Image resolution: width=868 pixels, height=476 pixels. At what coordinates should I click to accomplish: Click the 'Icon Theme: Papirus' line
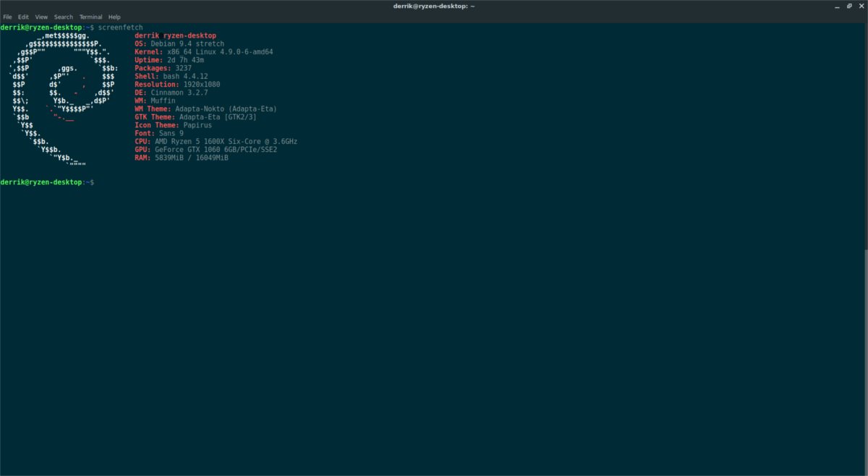(174, 125)
